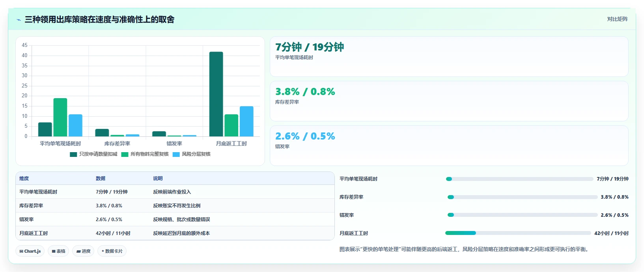Viewport: 644px width, 272px height.
Task: Click the 错发率 progress bar
Action: pos(523,215)
